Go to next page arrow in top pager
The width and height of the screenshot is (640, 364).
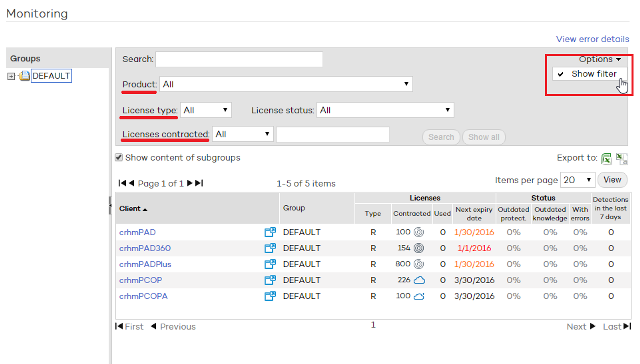click(189, 183)
